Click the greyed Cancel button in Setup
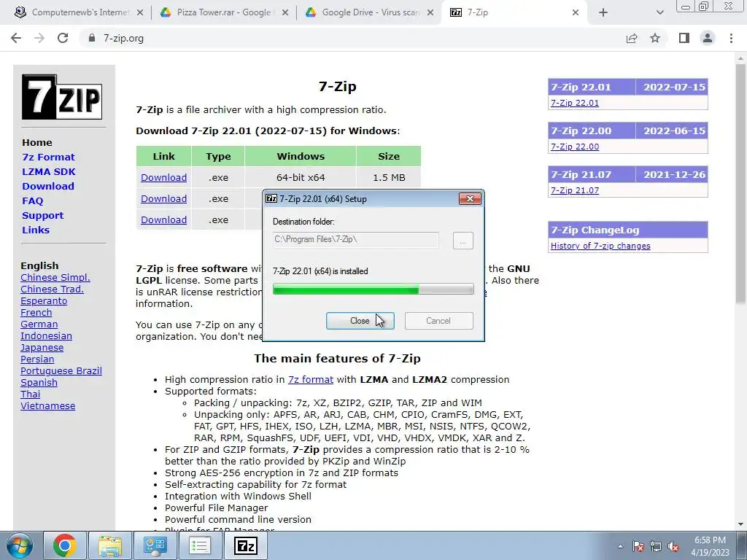This screenshot has width=747, height=560. click(438, 321)
